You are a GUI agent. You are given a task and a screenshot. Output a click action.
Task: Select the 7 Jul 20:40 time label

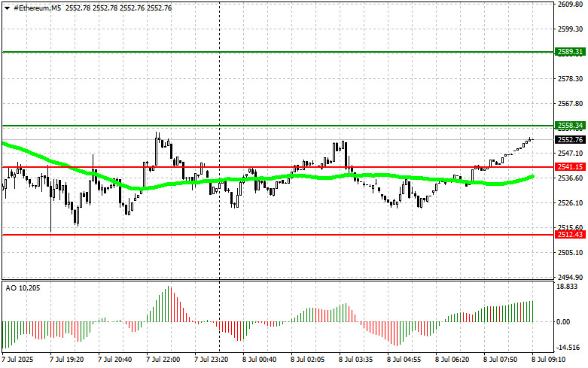click(x=114, y=360)
